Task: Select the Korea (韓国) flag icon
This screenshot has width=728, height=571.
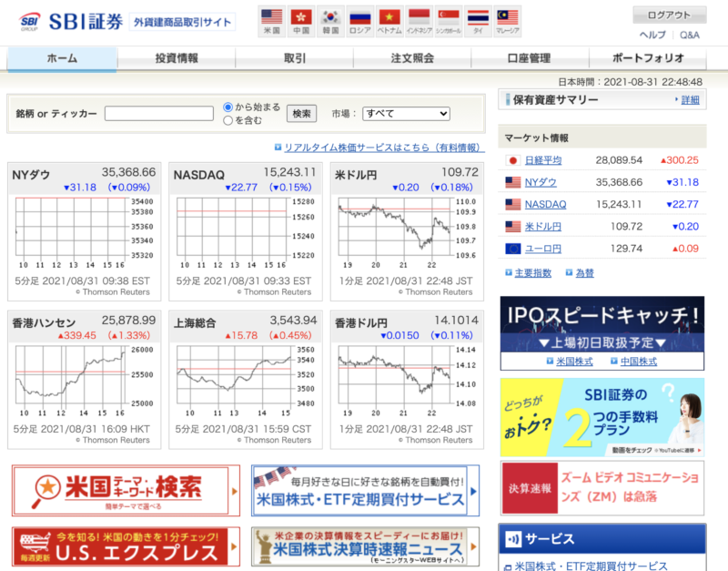Action: (330, 21)
